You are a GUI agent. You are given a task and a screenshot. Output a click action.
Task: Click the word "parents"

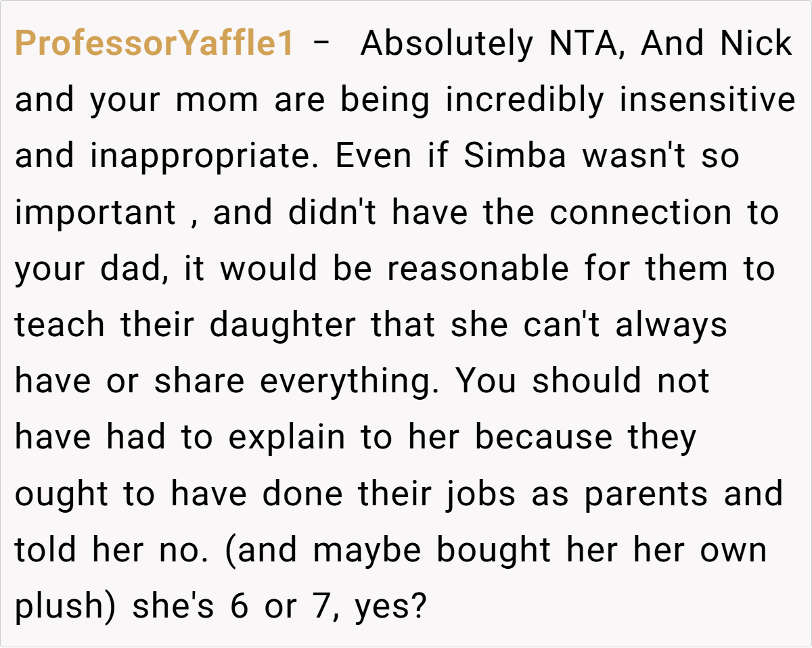(x=646, y=494)
